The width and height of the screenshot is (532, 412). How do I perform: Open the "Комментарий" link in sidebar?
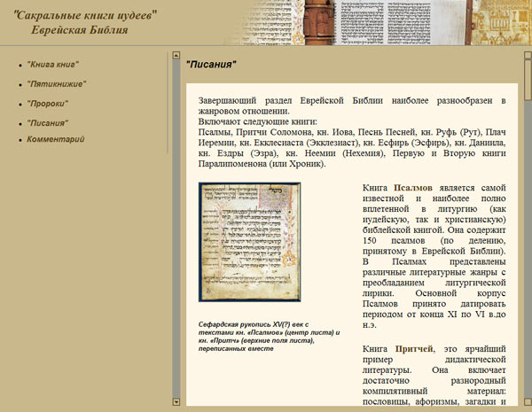click(56, 139)
